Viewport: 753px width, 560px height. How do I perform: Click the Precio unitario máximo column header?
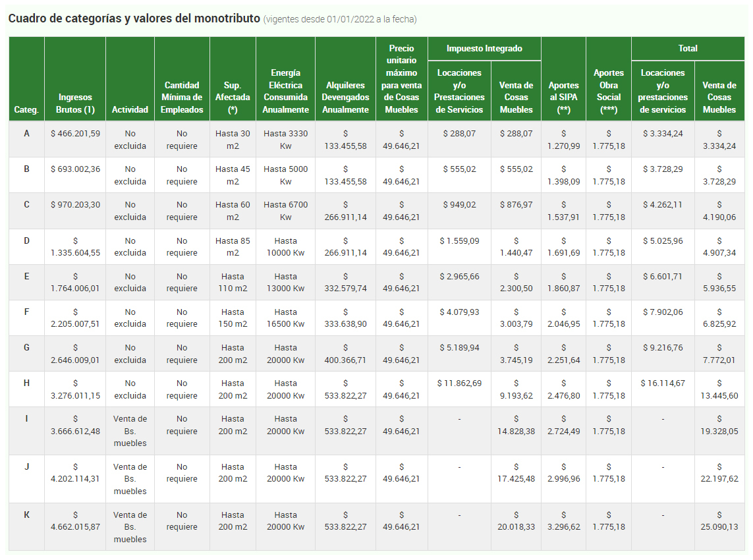point(401,78)
